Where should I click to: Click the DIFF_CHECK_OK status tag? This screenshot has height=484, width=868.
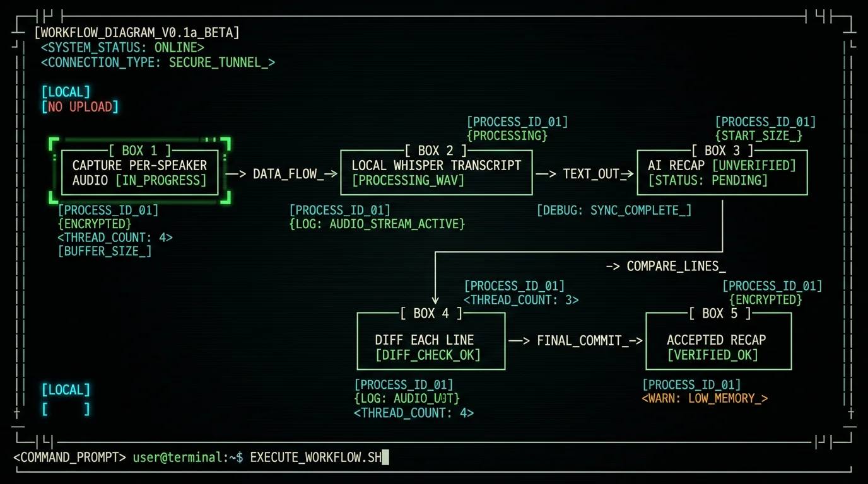[428, 355]
